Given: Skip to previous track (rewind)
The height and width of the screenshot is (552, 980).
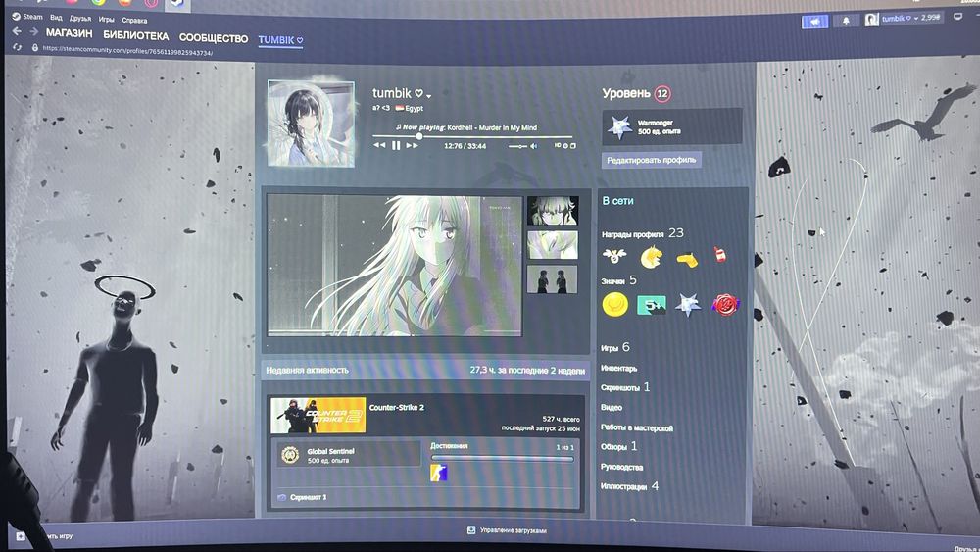Looking at the screenshot, I should [x=379, y=145].
